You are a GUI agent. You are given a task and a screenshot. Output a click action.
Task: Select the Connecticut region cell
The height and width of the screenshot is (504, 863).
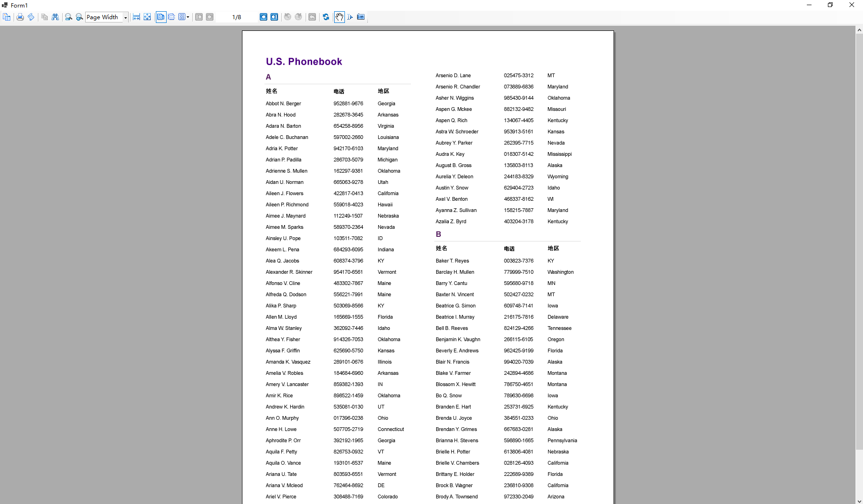(391, 429)
